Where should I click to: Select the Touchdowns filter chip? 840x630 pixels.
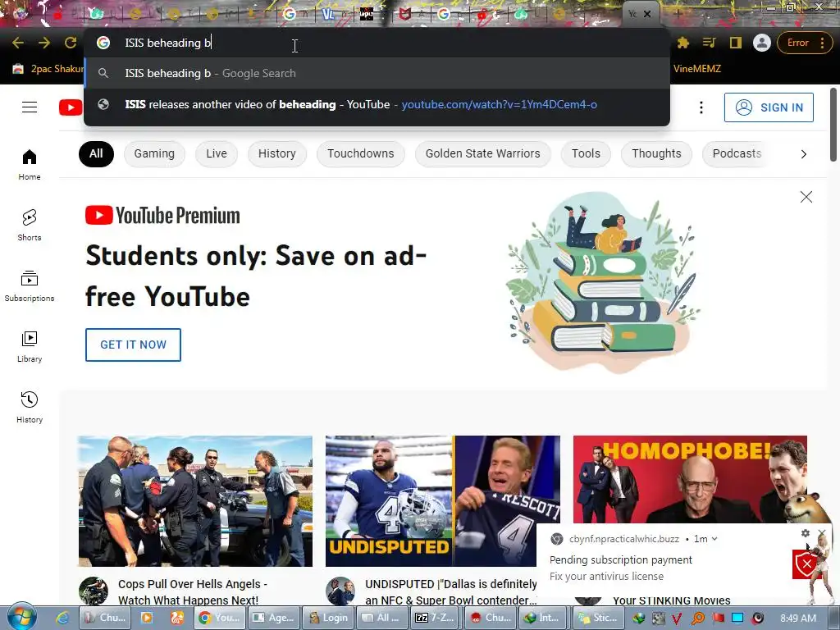pyautogui.click(x=361, y=153)
